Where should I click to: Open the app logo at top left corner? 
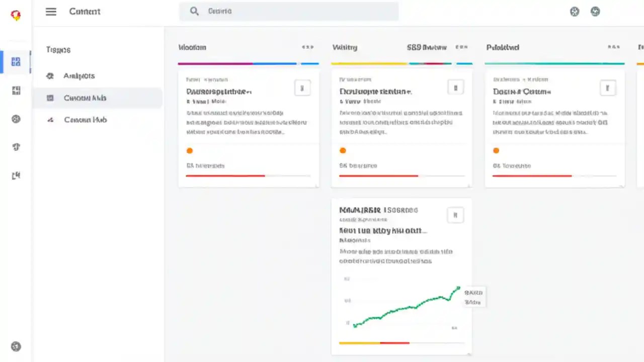coord(16,15)
